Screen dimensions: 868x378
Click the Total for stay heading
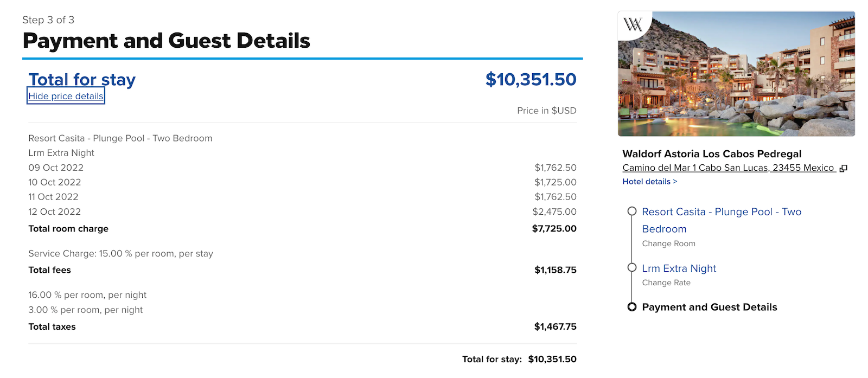click(x=81, y=80)
